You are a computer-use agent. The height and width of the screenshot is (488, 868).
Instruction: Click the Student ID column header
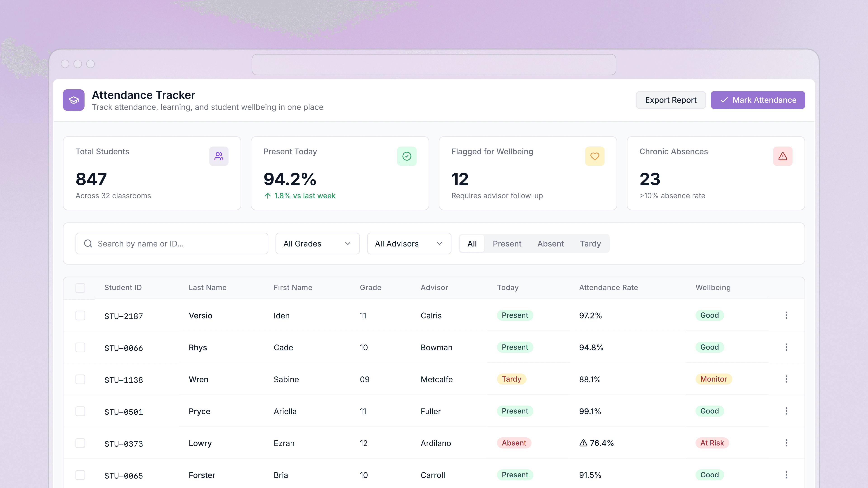pyautogui.click(x=123, y=288)
